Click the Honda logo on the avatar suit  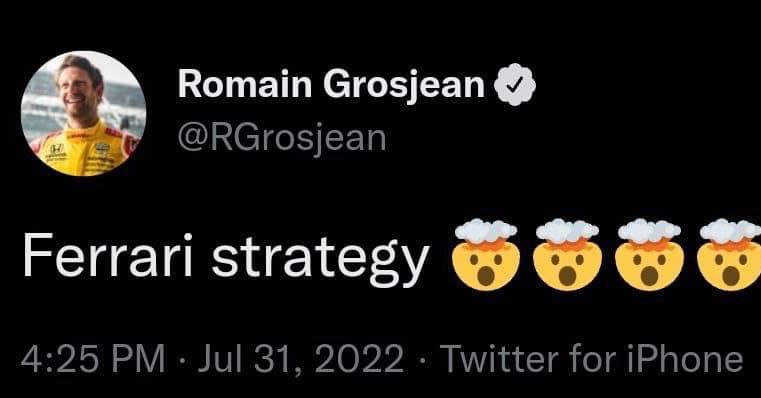pos(56,149)
